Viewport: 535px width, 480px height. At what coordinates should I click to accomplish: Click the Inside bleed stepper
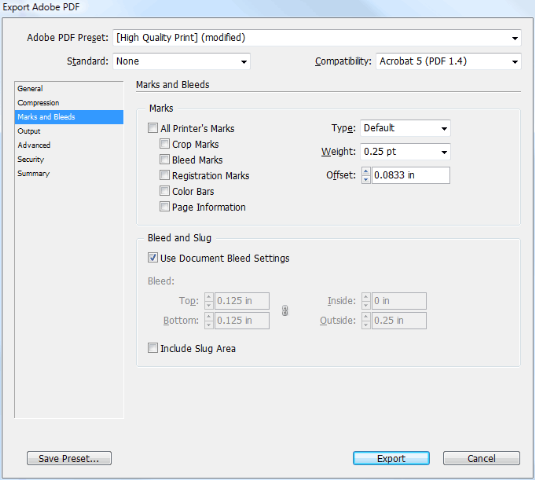coord(366,301)
